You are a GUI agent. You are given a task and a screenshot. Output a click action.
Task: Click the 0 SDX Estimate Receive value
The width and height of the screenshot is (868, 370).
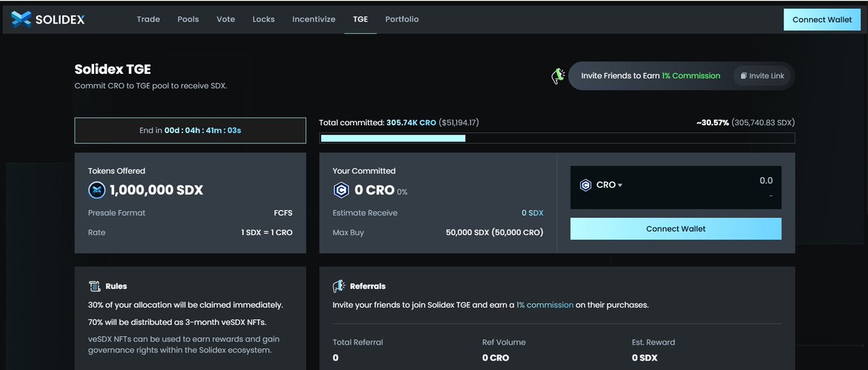pos(532,213)
